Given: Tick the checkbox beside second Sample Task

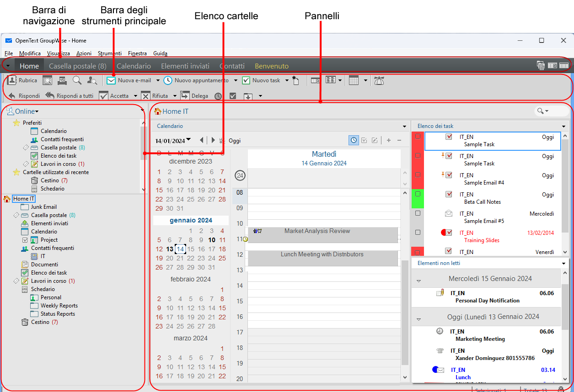Looking at the screenshot, I should (418, 156).
